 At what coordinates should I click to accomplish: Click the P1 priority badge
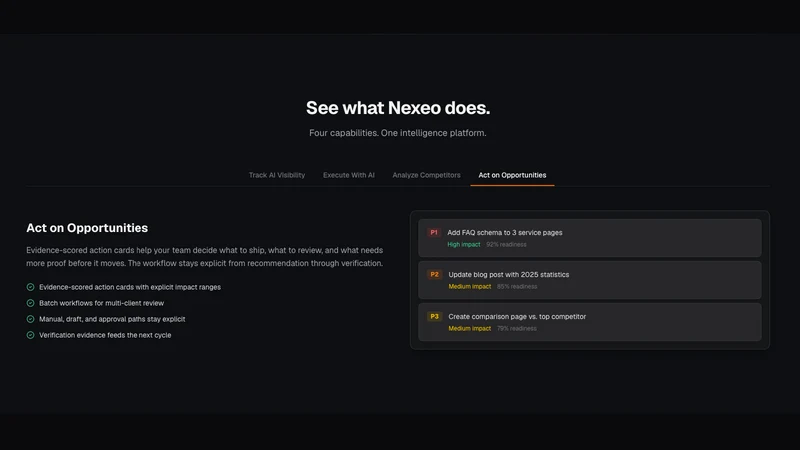click(434, 233)
